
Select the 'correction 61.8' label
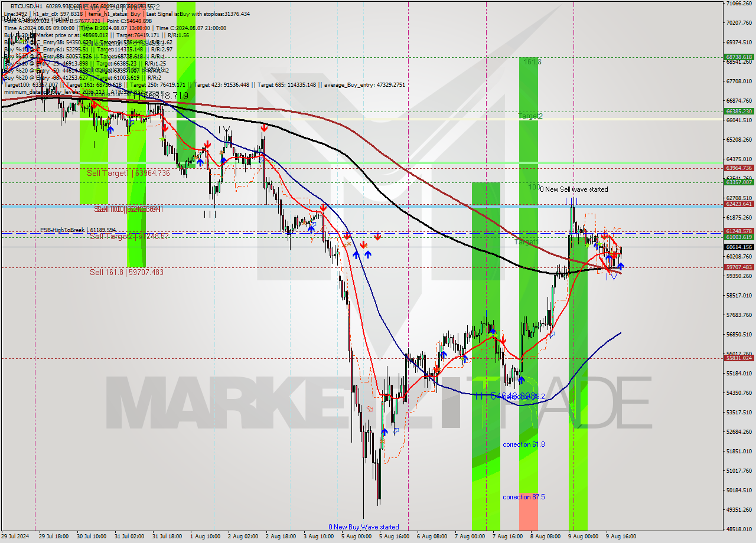point(523,444)
